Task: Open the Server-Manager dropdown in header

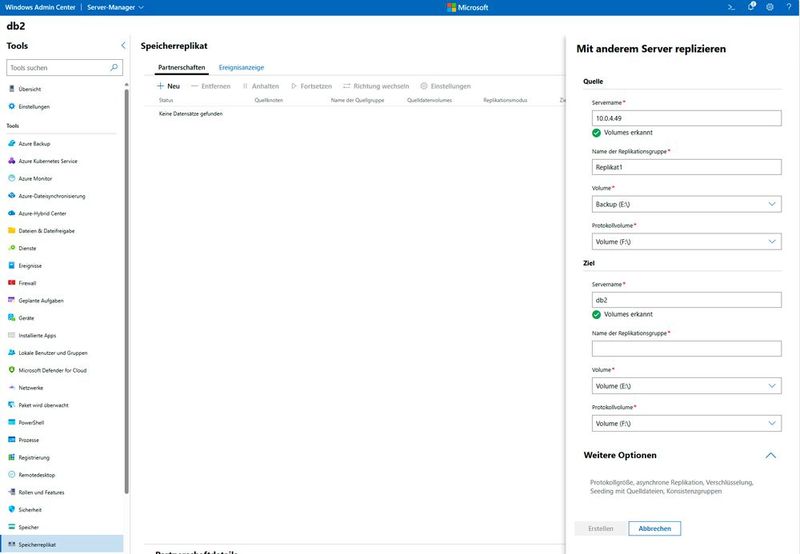Action: click(115, 7)
